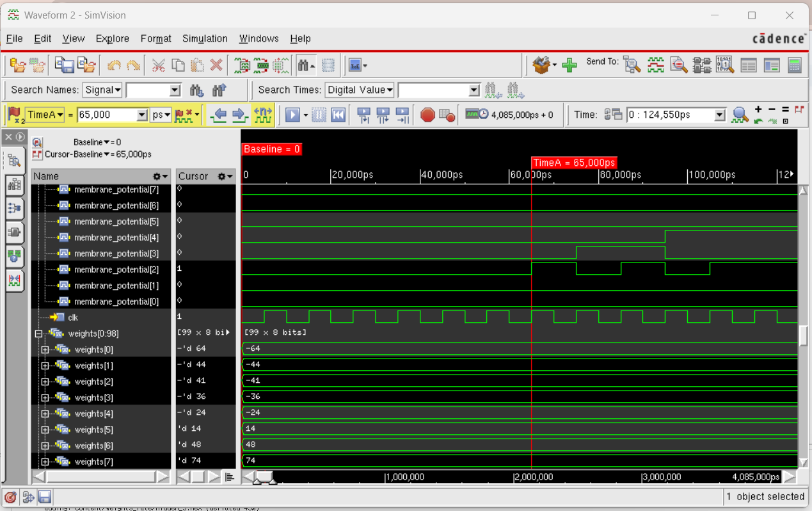
Task: Click the redo arrow icon
Action: pos(133,65)
